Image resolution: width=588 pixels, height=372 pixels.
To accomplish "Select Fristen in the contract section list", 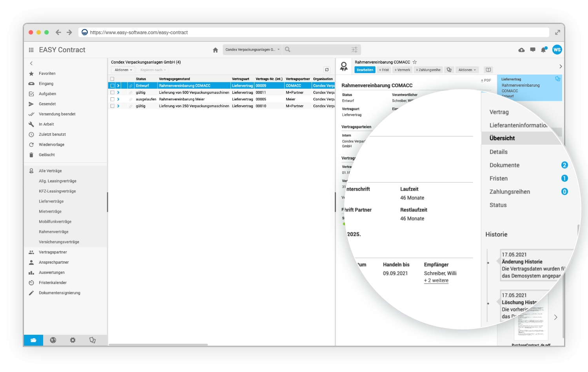I will point(499,179).
